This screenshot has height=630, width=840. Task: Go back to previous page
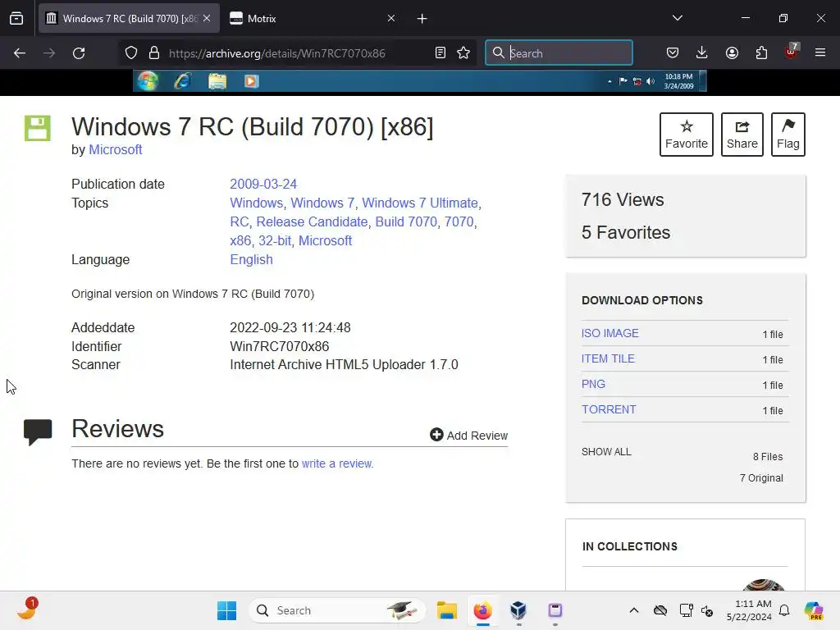click(20, 53)
